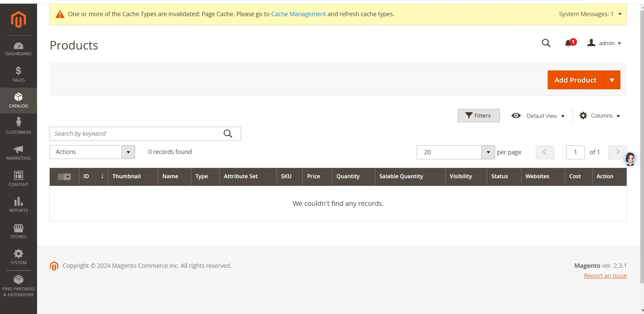
Task: Click the 'Products' page heading
Action: 74,45
